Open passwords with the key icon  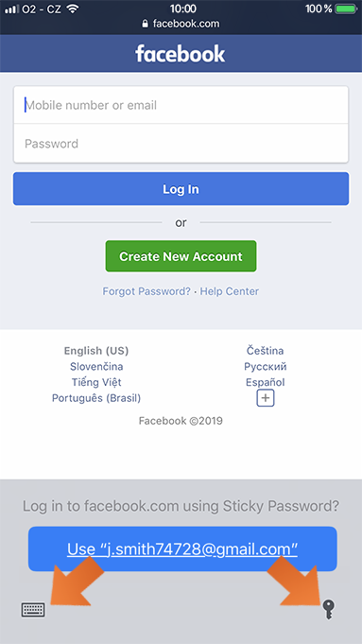pyautogui.click(x=328, y=609)
